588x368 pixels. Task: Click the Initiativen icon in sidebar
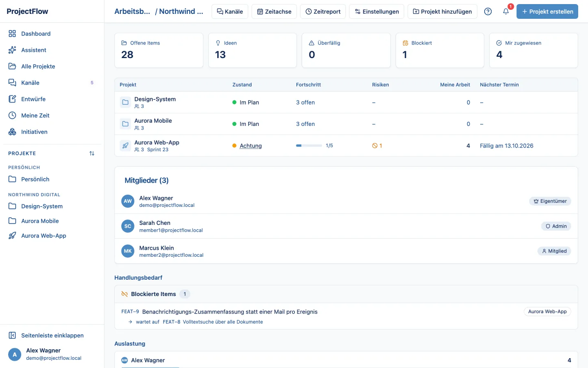click(x=12, y=132)
